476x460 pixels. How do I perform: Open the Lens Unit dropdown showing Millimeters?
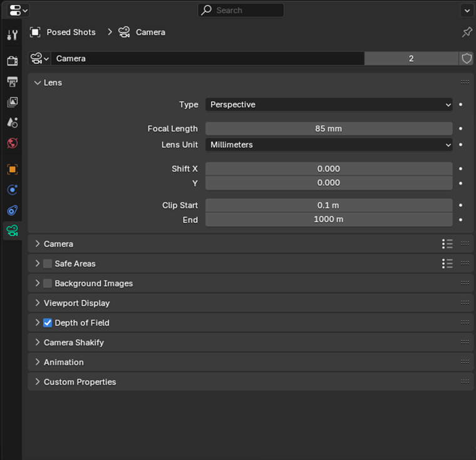(329, 145)
